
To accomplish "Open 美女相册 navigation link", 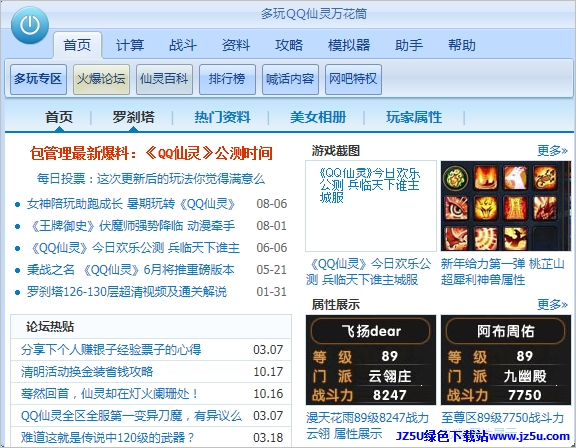I will click(x=318, y=118).
